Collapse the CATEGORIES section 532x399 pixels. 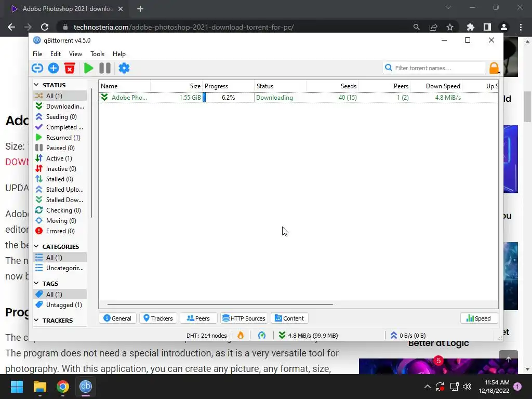tap(36, 246)
